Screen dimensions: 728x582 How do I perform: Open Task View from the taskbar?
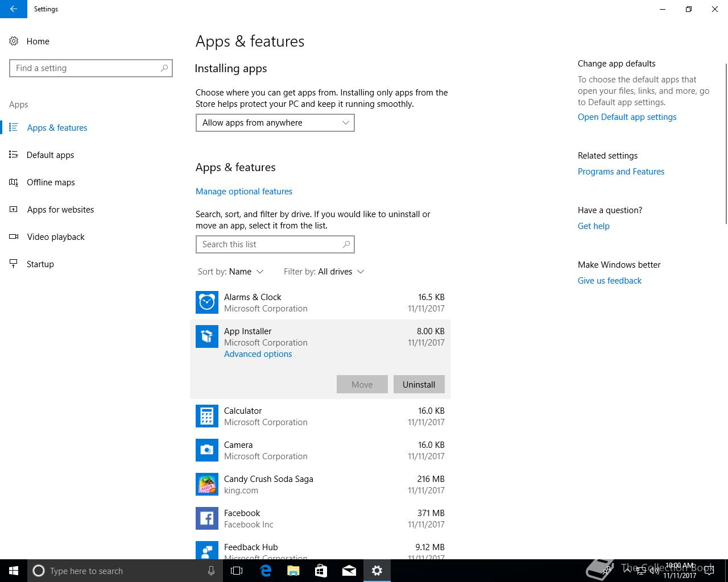pyautogui.click(x=237, y=571)
